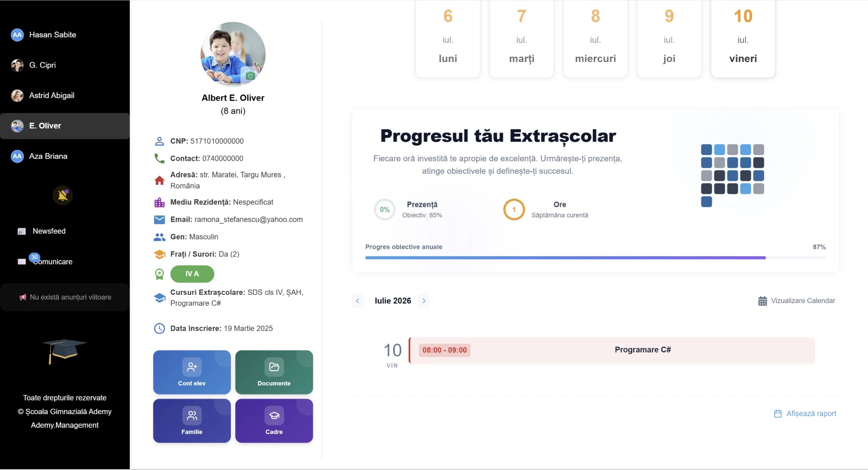
Task: Open the Programare C# 08:00 - 09:00 event
Action: [x=612, y=350]
